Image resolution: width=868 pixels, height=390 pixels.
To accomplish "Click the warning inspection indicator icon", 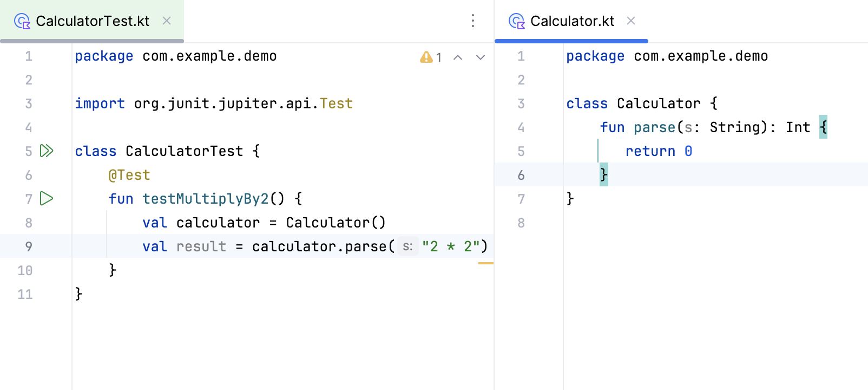I will (x=426, y=57).
